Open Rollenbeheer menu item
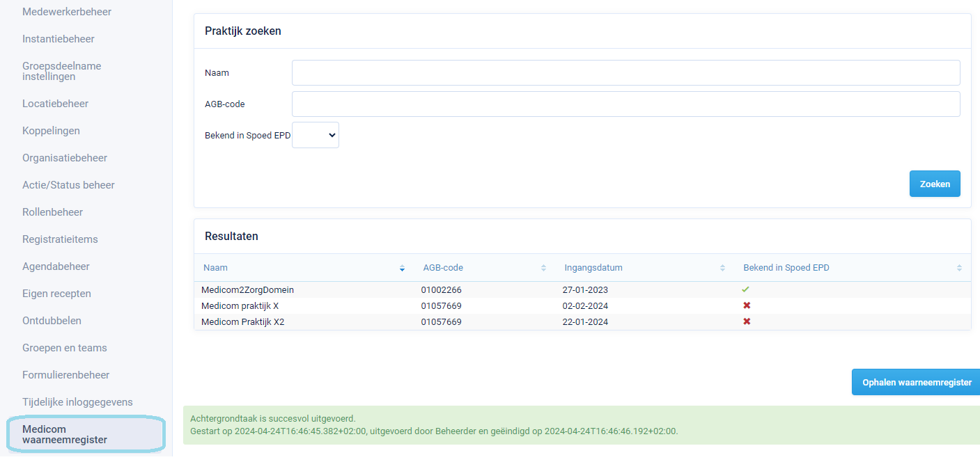 point(52,212)
